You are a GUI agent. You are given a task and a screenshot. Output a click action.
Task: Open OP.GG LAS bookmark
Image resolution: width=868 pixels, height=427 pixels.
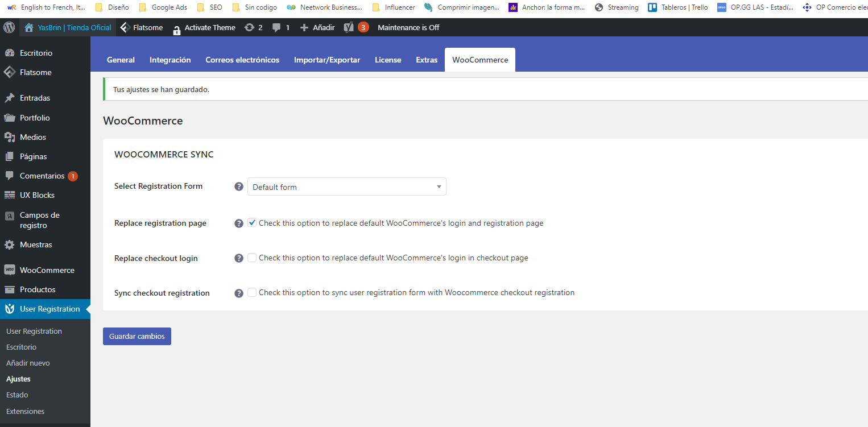tap(755, 7)
